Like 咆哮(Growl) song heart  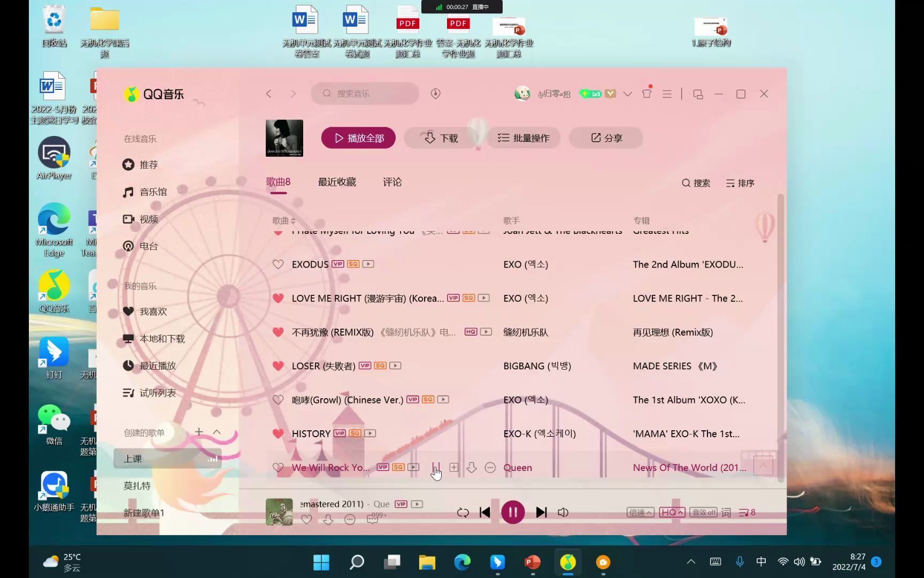point(278,400)
